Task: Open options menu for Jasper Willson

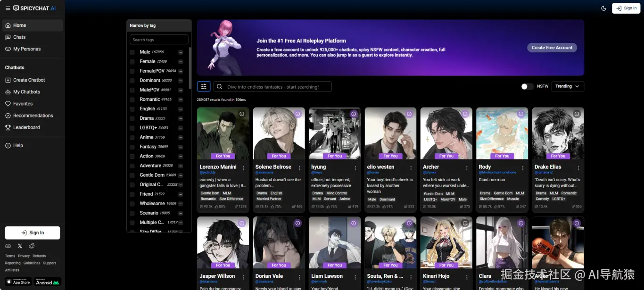Action: coord(244,277)
